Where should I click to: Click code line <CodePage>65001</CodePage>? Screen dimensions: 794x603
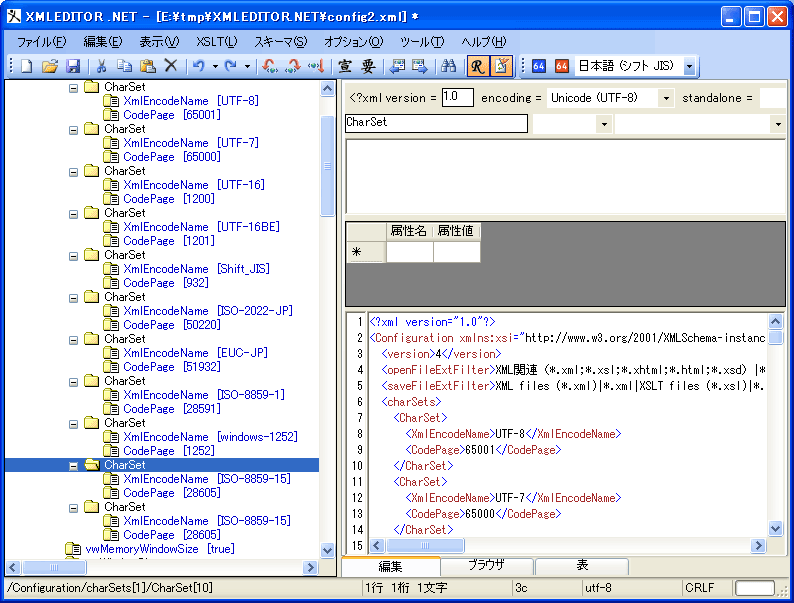(x=483, y=450)
